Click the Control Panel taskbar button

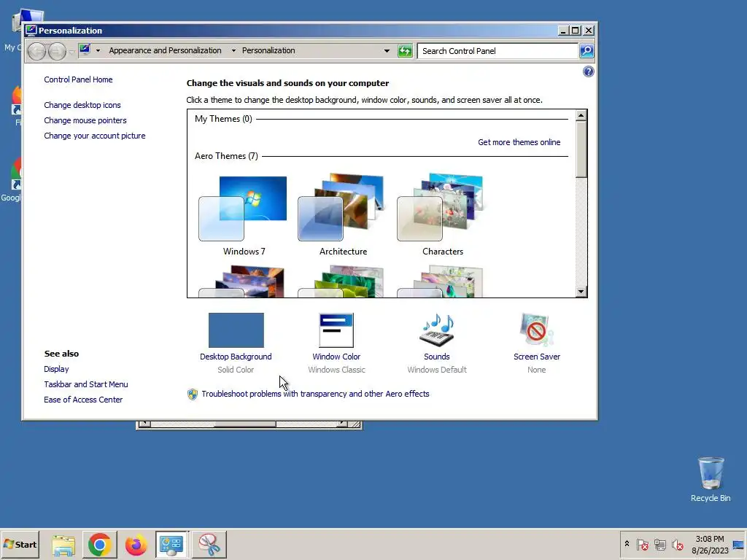(171, 545)
